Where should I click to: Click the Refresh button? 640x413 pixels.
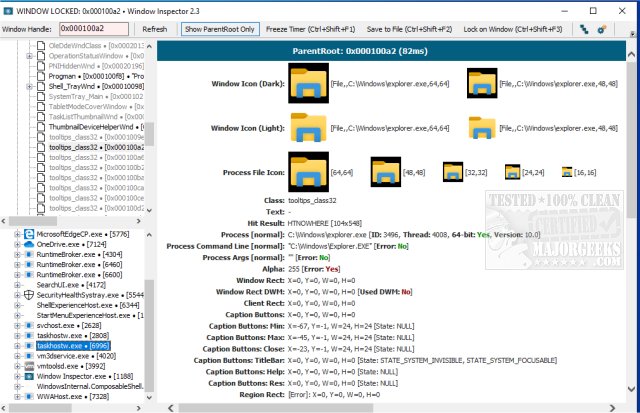click(155, 29)
